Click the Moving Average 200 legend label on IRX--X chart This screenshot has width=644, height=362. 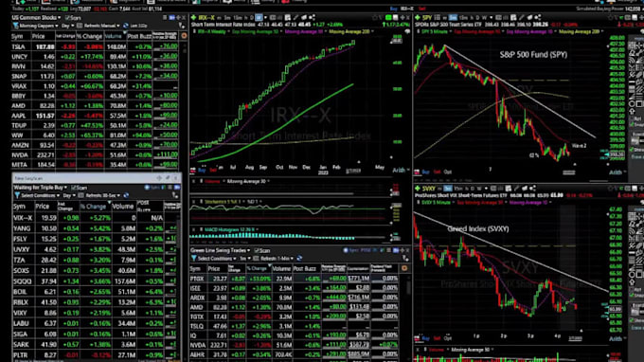pos(349,31)
